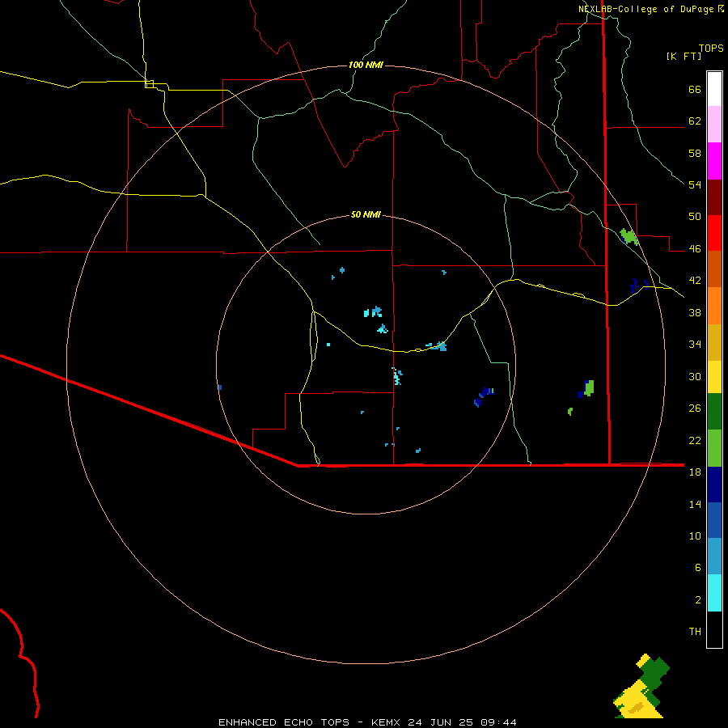The width and height of the screenshot is (728, 728).
Task: Click the legend value 58
Action: [695, 153]
